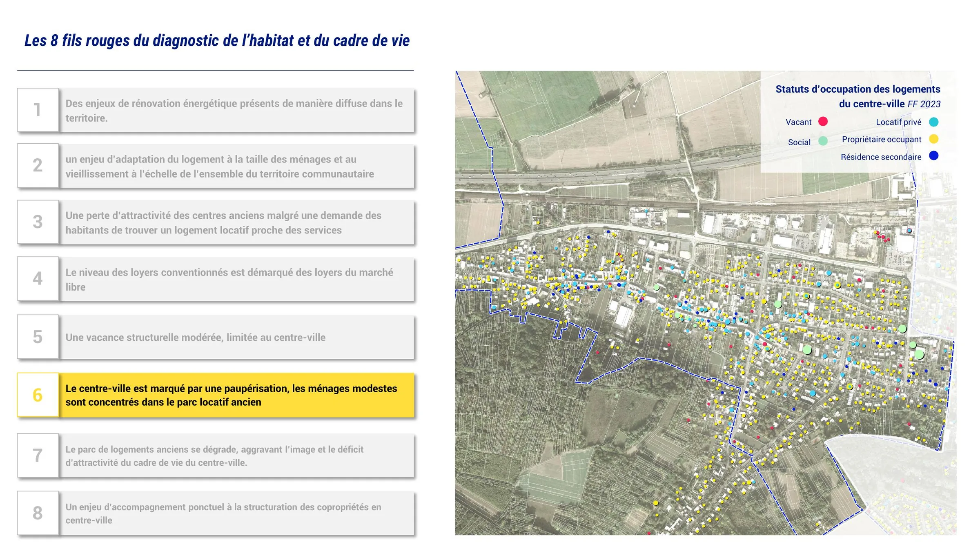Click text about loyers conventionnés
This screenshot has height=551, width=980.
tap(229, 280)
